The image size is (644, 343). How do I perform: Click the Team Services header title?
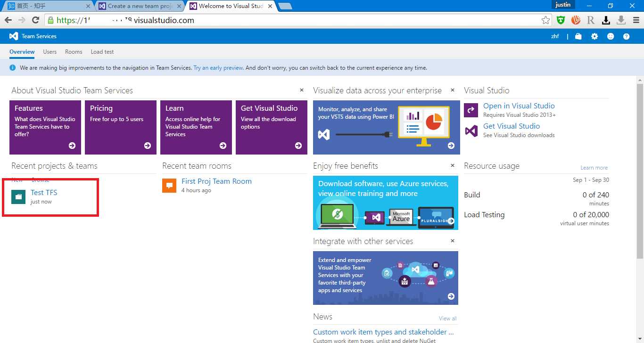coord(39,36)
